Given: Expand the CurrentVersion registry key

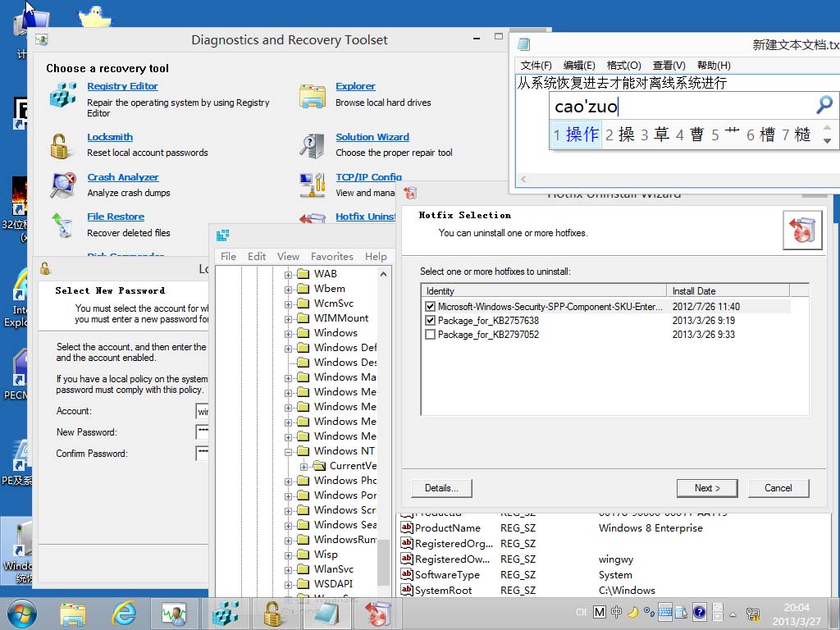Looking at the screenshot, I should [304, 466].
